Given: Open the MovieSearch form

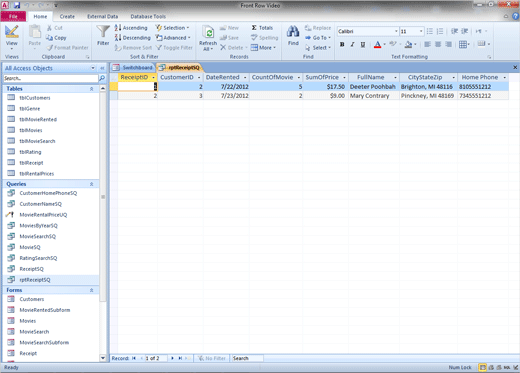Looking at the screenshot, I should click(x=34, y=332).
